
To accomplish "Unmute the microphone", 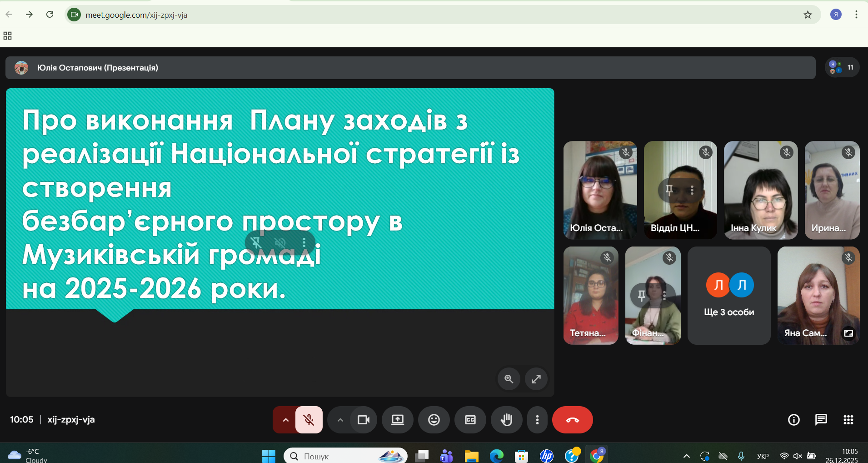I will (x=309, y=420).
